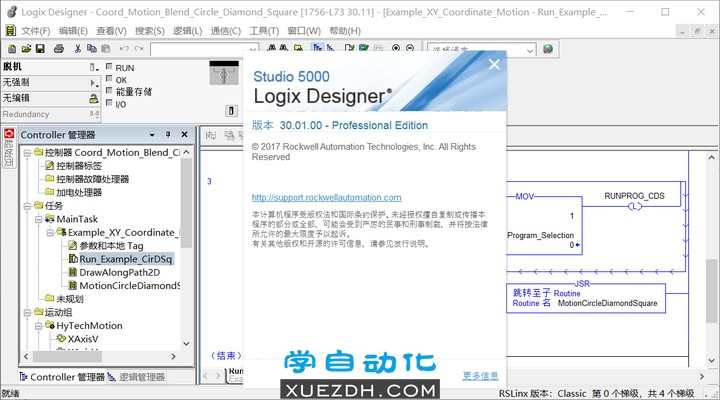
Task: Open the 脱机 controller status dropdown
Action: [94, 67]
